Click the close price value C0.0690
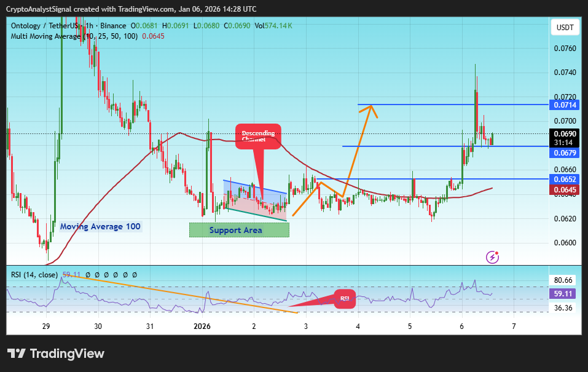588x372 pixels. [x=237, y=26]
